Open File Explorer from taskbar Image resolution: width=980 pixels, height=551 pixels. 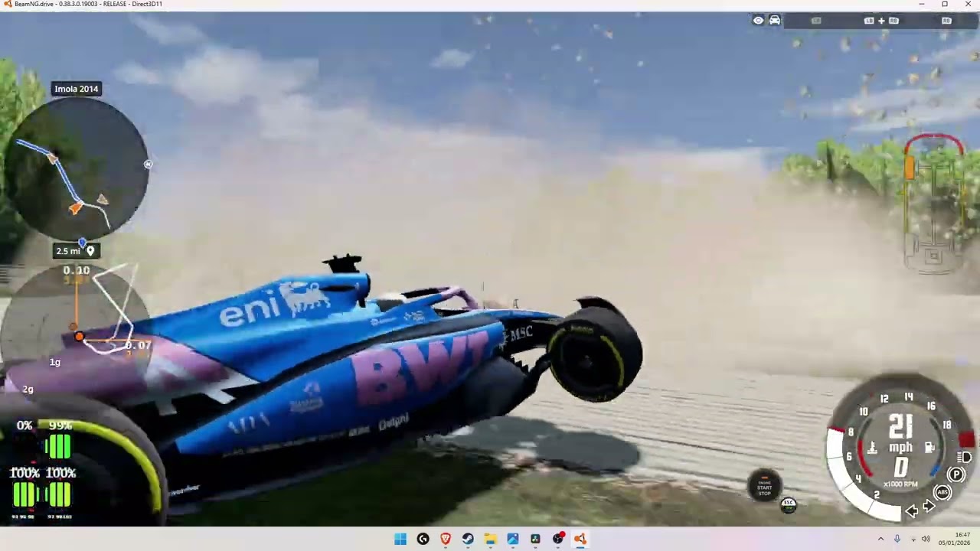pyautogui.click(x=490, y=539)
